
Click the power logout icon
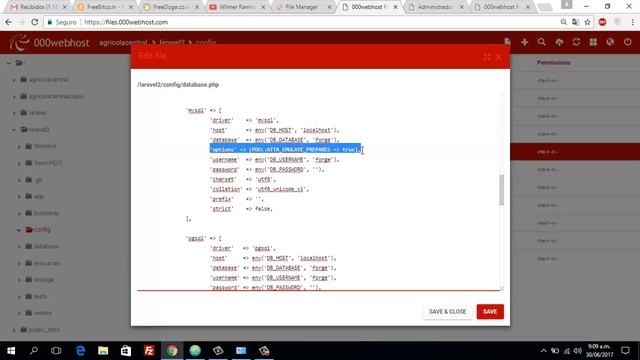coord(628,42)
